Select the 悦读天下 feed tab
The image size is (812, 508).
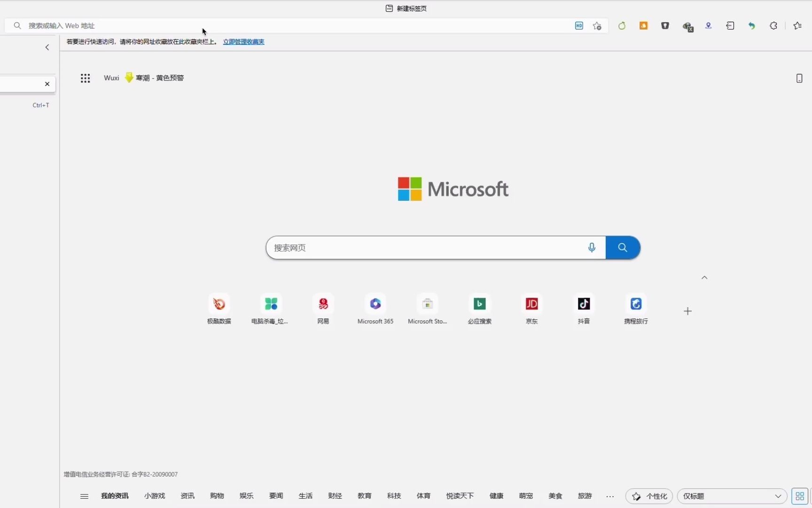[460, 496]
